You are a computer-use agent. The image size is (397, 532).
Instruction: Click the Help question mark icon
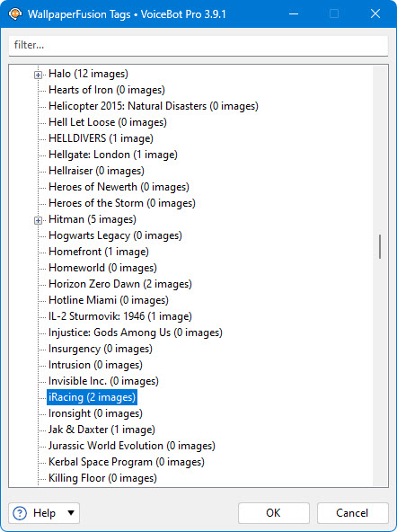pos(20,512)
